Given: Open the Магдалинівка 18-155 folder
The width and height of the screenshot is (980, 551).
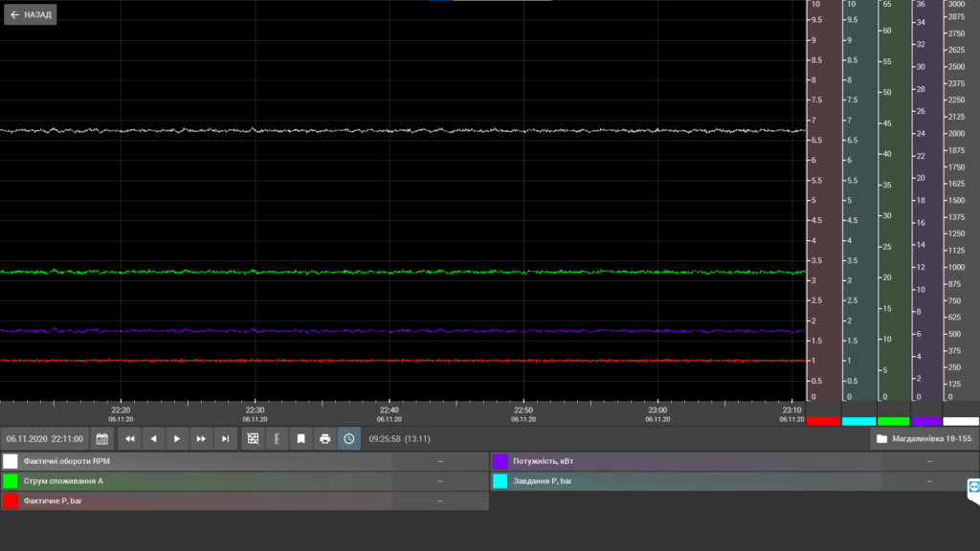Looking at the screenshot, I should [924, 439].
